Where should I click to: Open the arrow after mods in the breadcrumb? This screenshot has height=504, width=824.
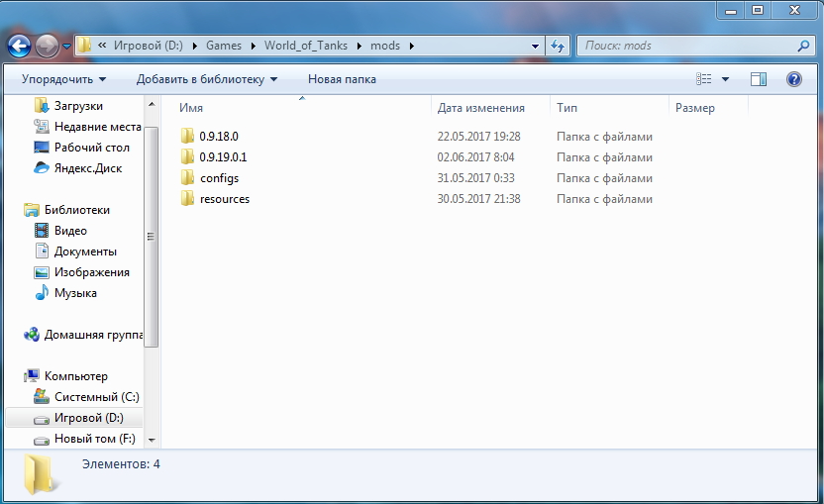click(411, 46)
